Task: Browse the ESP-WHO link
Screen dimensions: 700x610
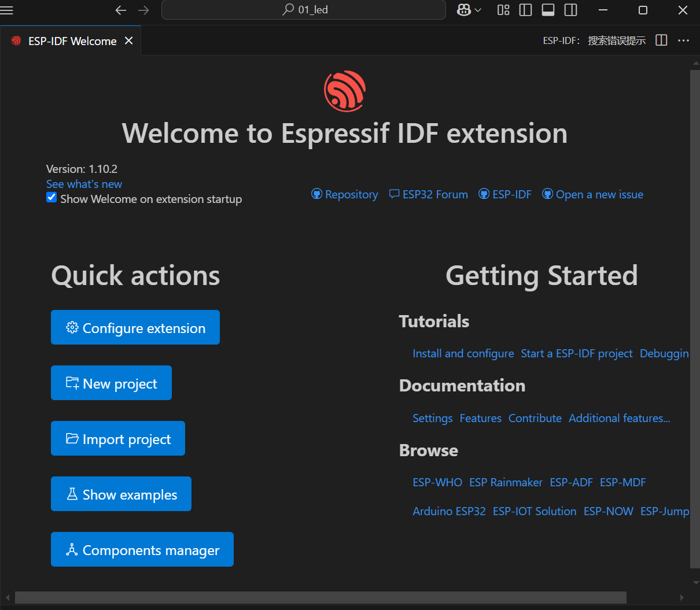Action: pyautogui.click(x=437, y=482)
